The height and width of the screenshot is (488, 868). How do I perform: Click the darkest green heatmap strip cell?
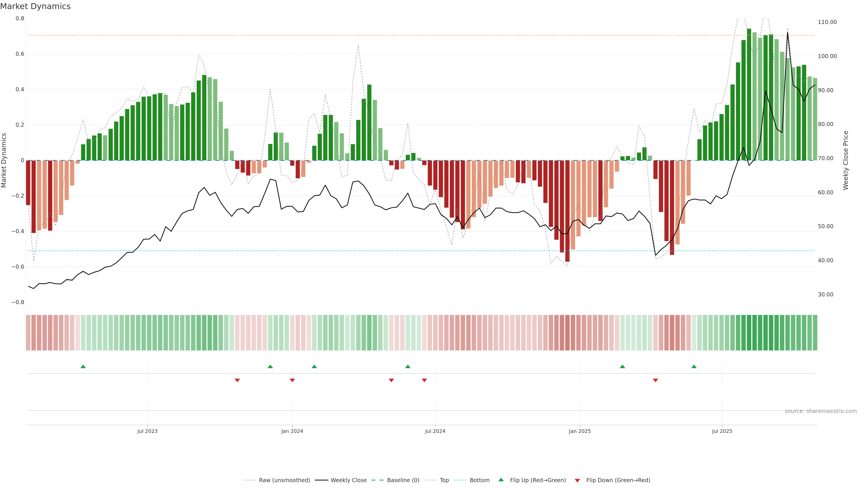(x=749, y=333)
